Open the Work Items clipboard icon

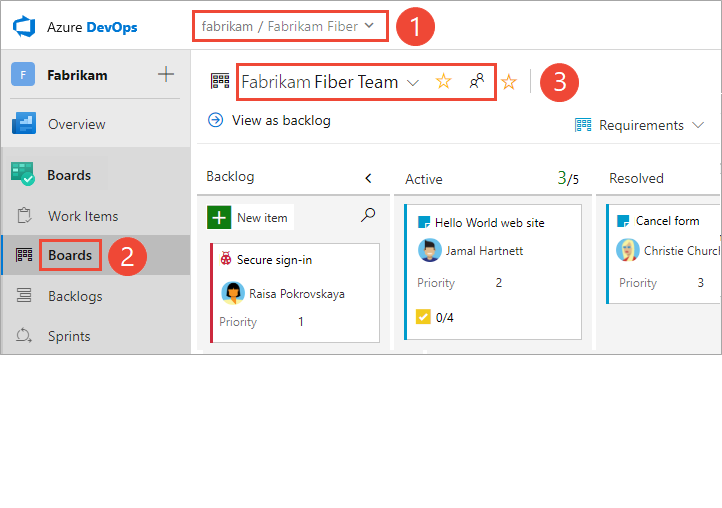24,216
